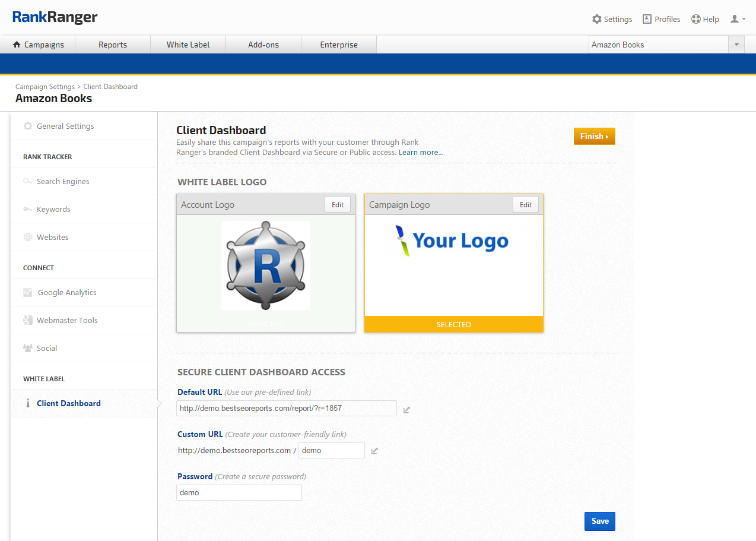Viewport: 756px width, 541px height.
Task: Open the White Label menu tab
Action: (x=188, y=45)
